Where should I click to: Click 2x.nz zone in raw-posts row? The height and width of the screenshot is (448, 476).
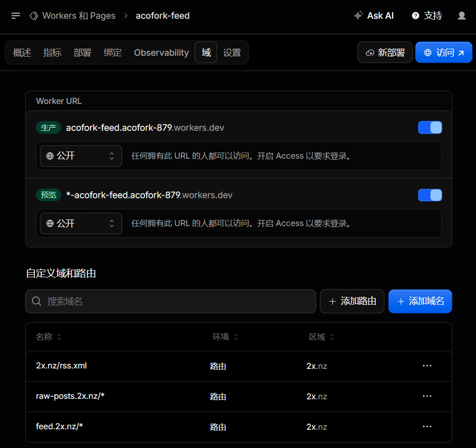tap(316, 396)
